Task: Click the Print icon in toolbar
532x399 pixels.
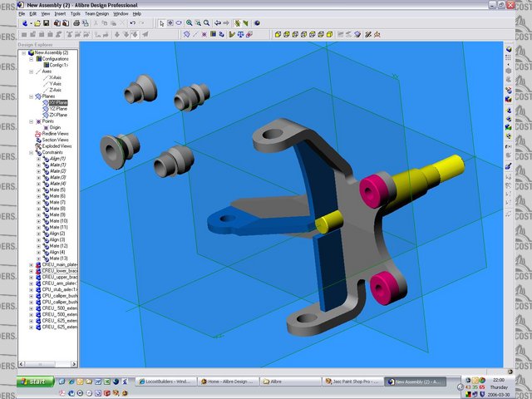Action: click(x=76, y=23)
